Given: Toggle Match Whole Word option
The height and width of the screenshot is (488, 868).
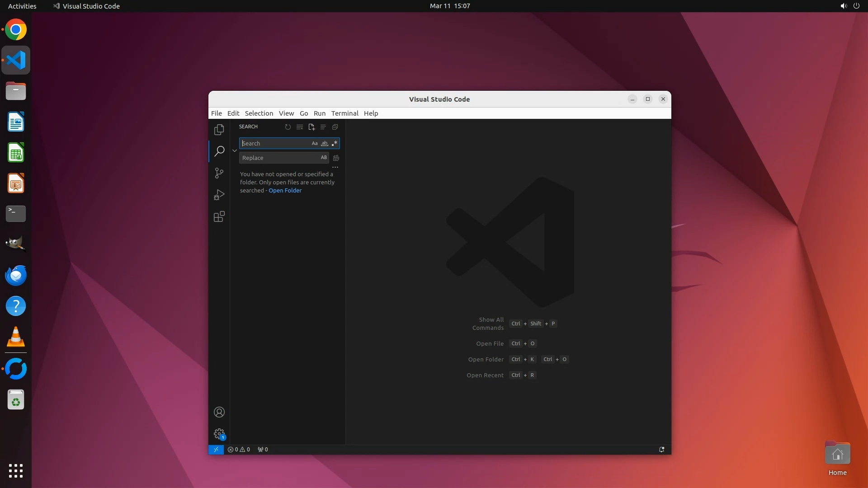Looking at the screenshot, I should click(x=325, y=143).
